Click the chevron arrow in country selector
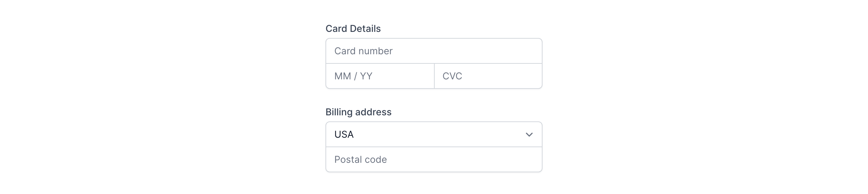868x194 pixels. pyautogui.click(x=529, y=135)
